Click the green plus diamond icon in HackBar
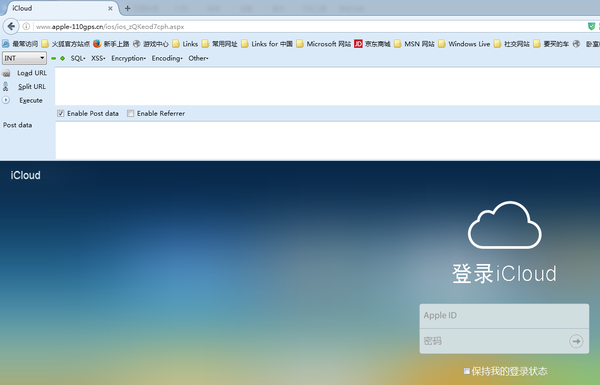 (x=62, y=59)
